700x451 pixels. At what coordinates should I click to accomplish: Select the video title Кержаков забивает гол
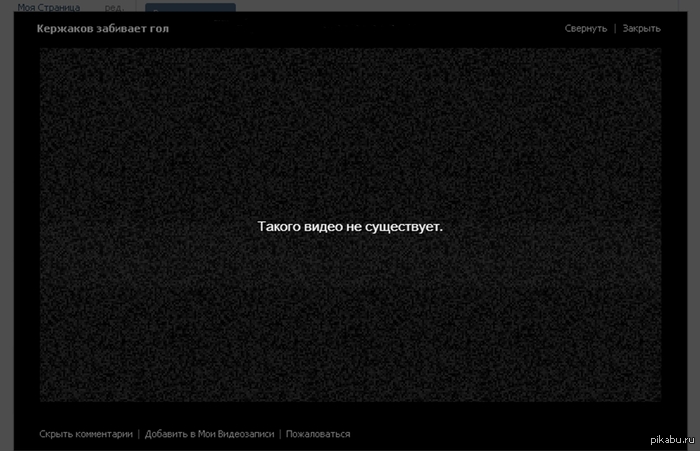click(x=103, y=29)
